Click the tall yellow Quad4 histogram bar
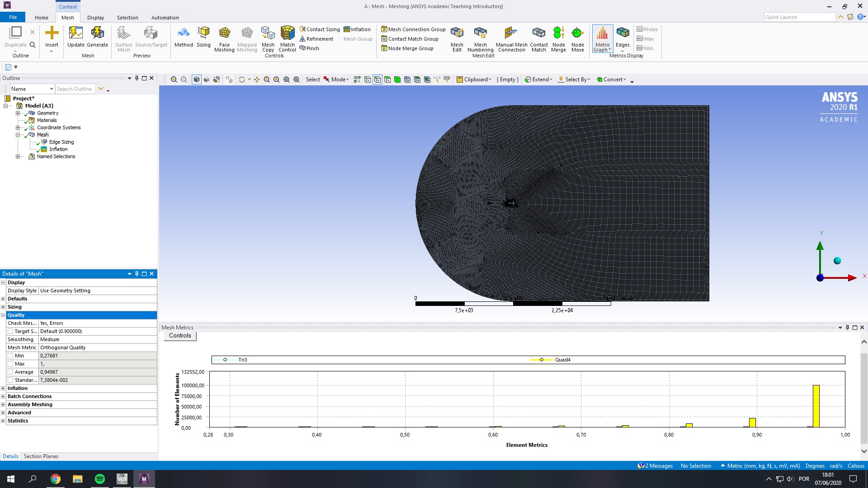Image resolution: width=868 pixels, height=488 pixels. [816, 406]
